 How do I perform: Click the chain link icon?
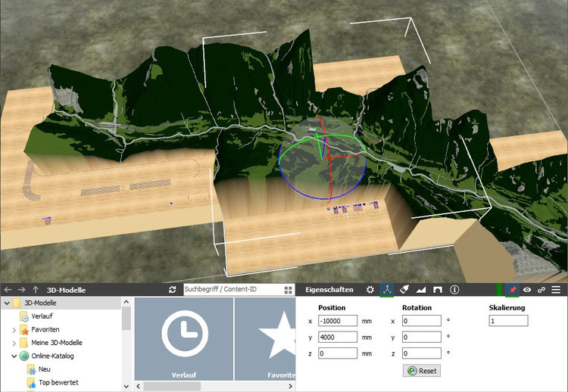pos(541,290)
